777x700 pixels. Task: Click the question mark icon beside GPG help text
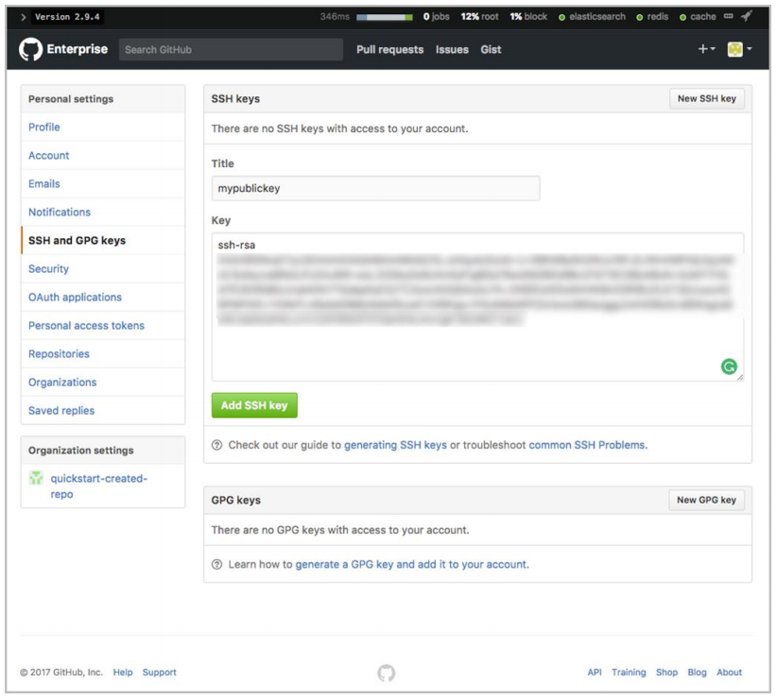pos(216,564)
